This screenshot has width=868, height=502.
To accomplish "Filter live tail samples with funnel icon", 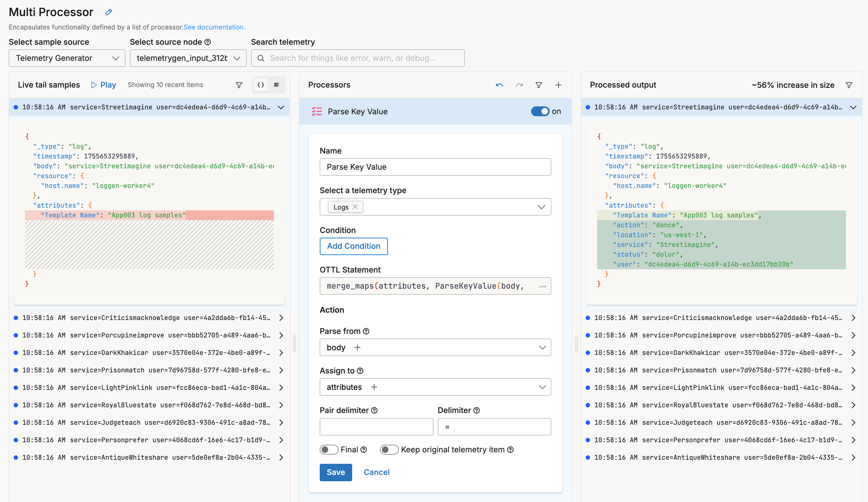I will (239, 85).
